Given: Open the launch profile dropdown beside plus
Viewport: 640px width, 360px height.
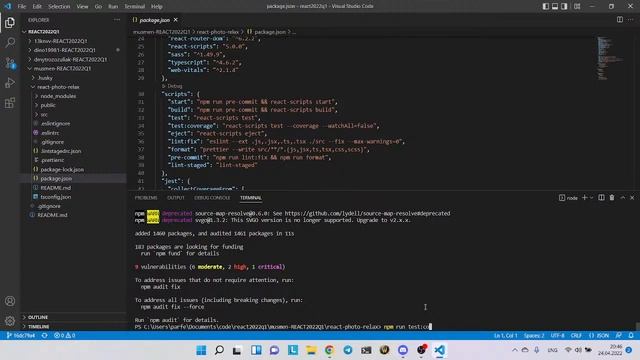Looking at the screenshot, I should click(x=591, y=198).
